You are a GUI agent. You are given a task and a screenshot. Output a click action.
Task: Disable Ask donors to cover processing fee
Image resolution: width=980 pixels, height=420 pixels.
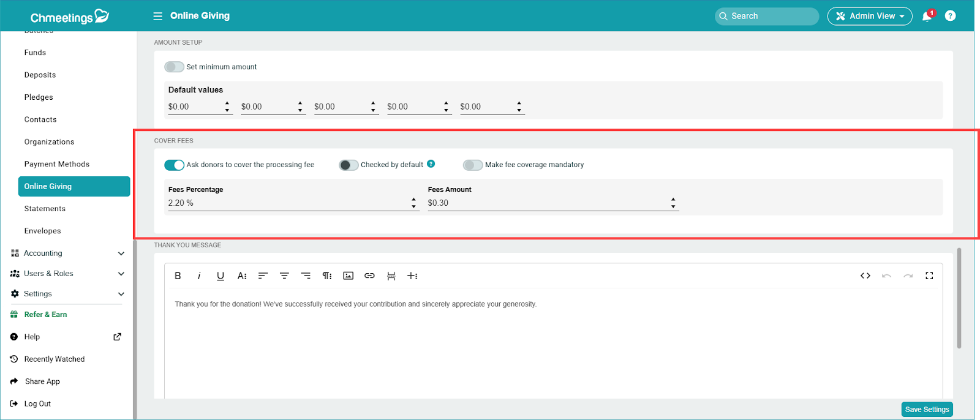point(174,165)
